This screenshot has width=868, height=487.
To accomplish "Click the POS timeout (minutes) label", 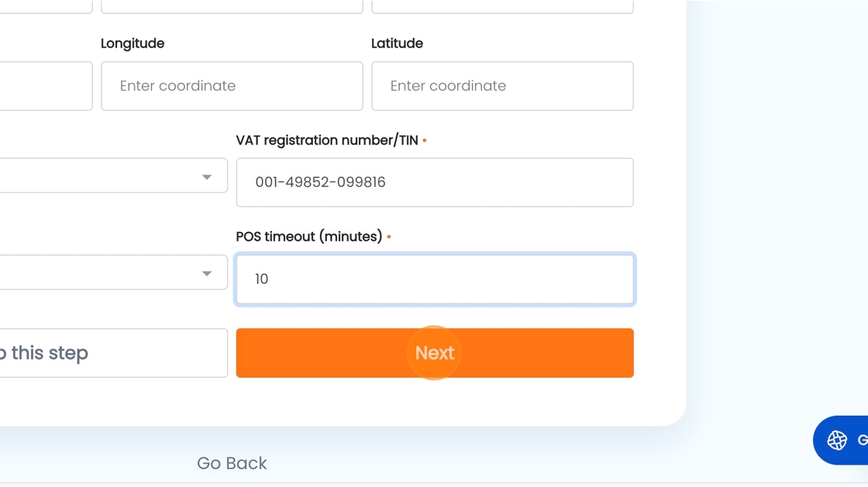I will [309, 237].
